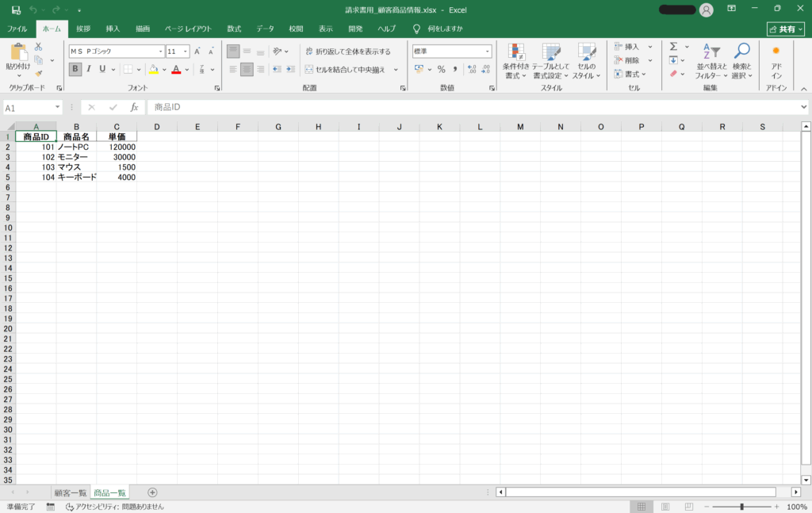Open fill color dropdown arrow
The width and height of the screenshot is (812, 513).
(x=164, y=69)
